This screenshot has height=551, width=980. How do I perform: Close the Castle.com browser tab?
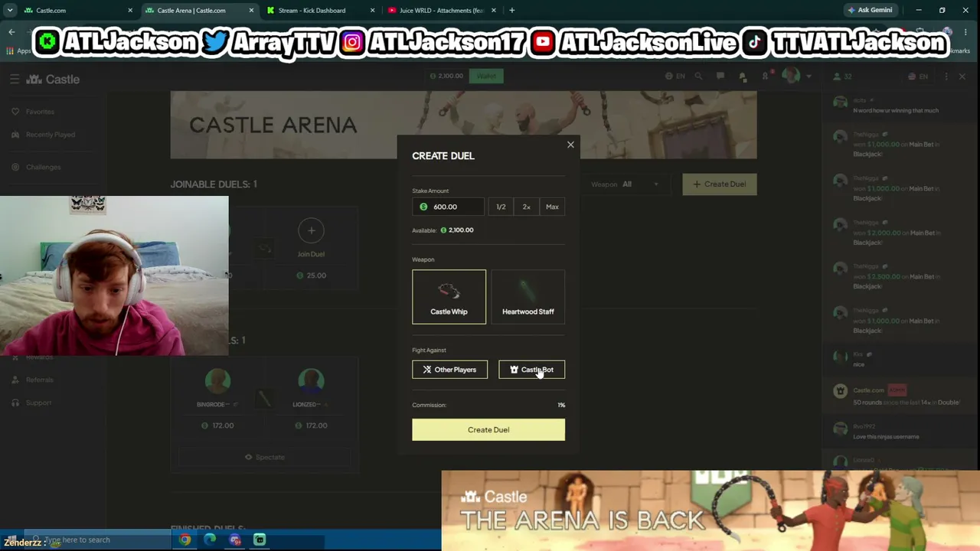tap(130, 10)
